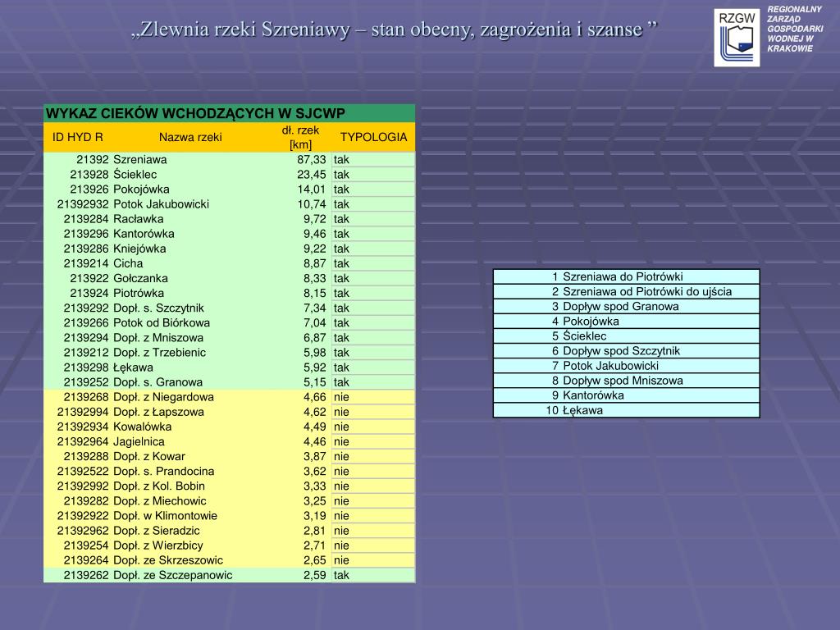
Task: Click the ID HYD R column header
Action: pyautogui.click(x=78, y=137)
